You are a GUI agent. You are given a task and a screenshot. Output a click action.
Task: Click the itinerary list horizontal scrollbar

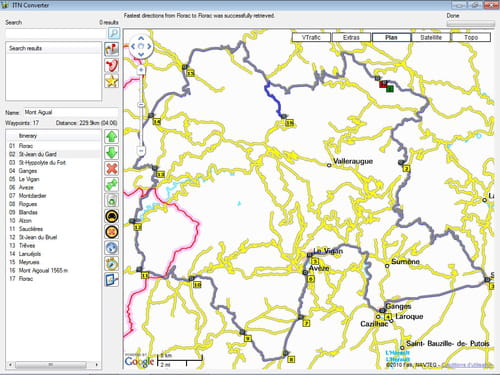[53, 365]
